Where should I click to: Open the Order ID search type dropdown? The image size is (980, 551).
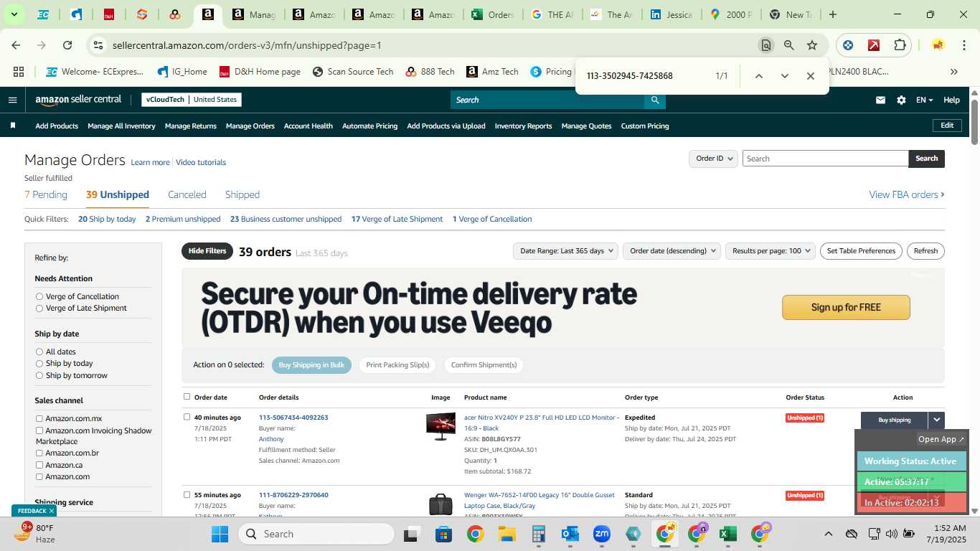pyautogui.click(x=713, y=159)
